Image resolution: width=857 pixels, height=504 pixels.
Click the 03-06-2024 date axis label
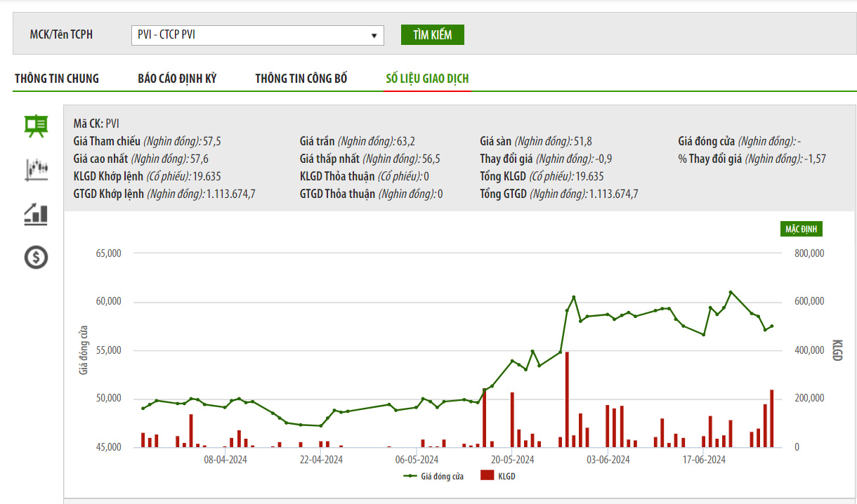click(x=608, y=460)
